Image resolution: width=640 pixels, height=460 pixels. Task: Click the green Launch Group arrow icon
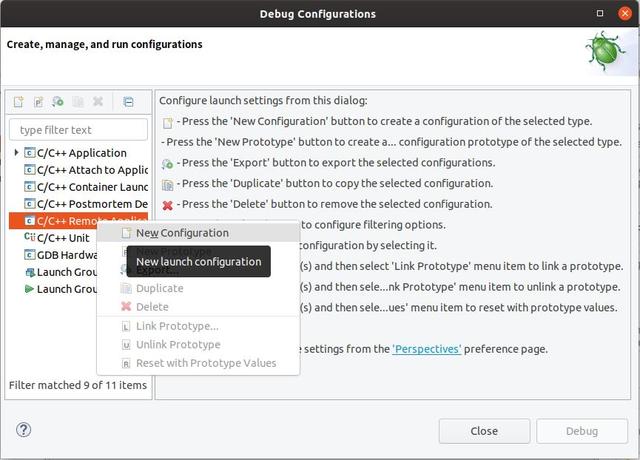pyautogui.click(x=29, y=289)
